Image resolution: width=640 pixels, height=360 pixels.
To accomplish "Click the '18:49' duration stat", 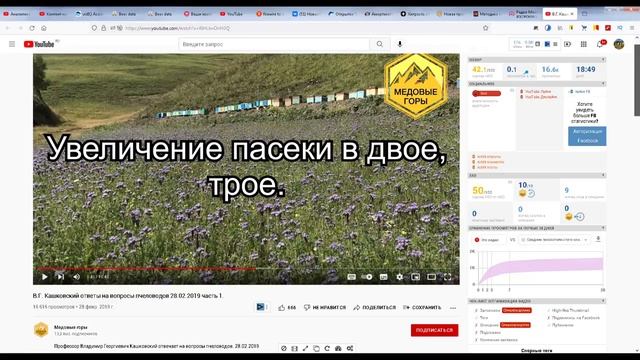I will pyautogui.click(x=585, y=69).
